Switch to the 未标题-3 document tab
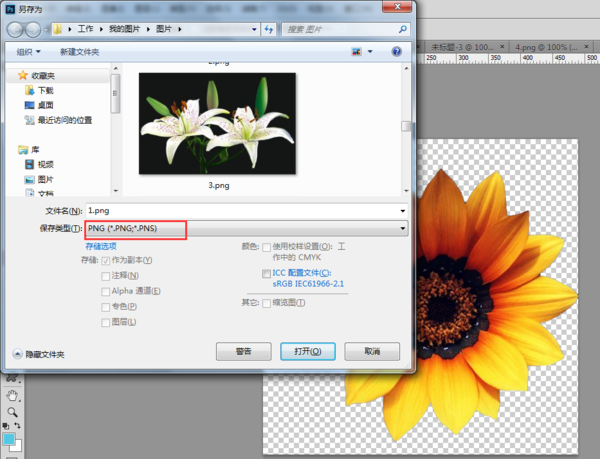Screen dimensions: 600x459 pyautogui.click(x=462, y=47)
